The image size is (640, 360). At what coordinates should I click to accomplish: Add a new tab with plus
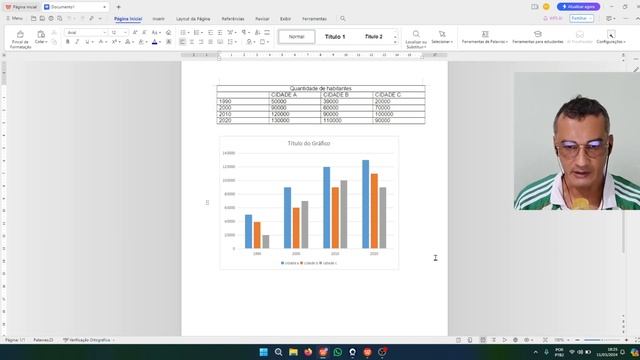click(118, 7)
